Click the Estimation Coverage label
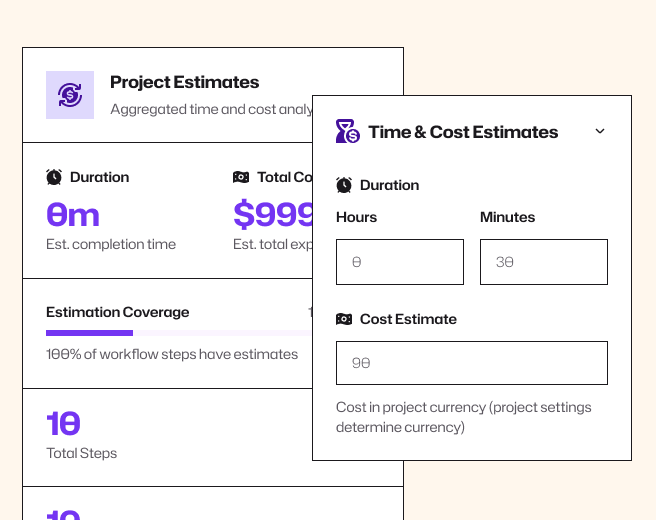The width and height of the screenshot is (656, 520). click(117, 312)
